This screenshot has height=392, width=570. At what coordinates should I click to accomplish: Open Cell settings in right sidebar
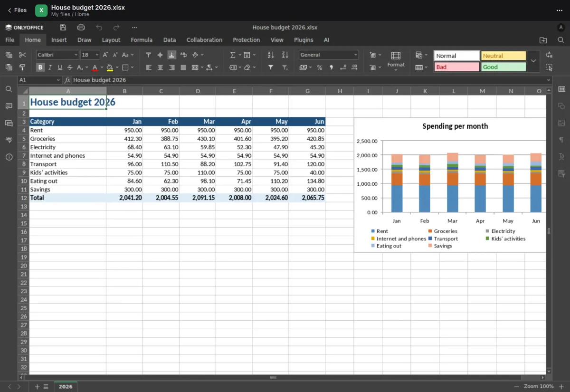(561, 89)
